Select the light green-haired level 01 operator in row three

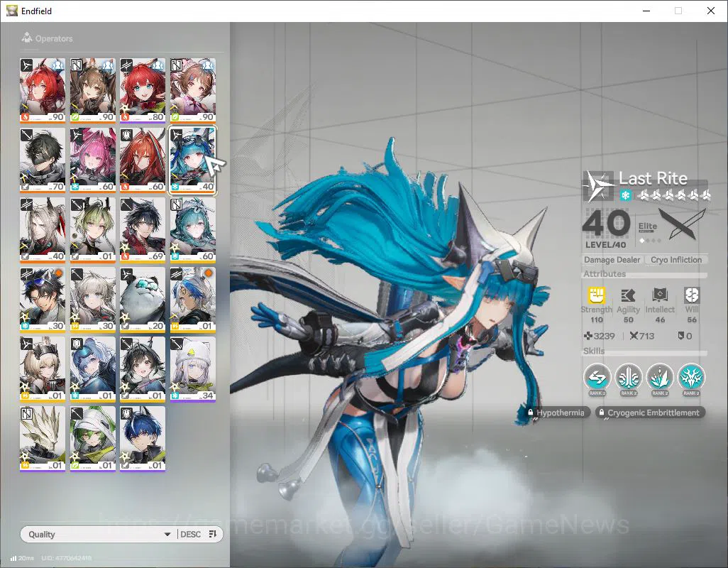point(92,230)
